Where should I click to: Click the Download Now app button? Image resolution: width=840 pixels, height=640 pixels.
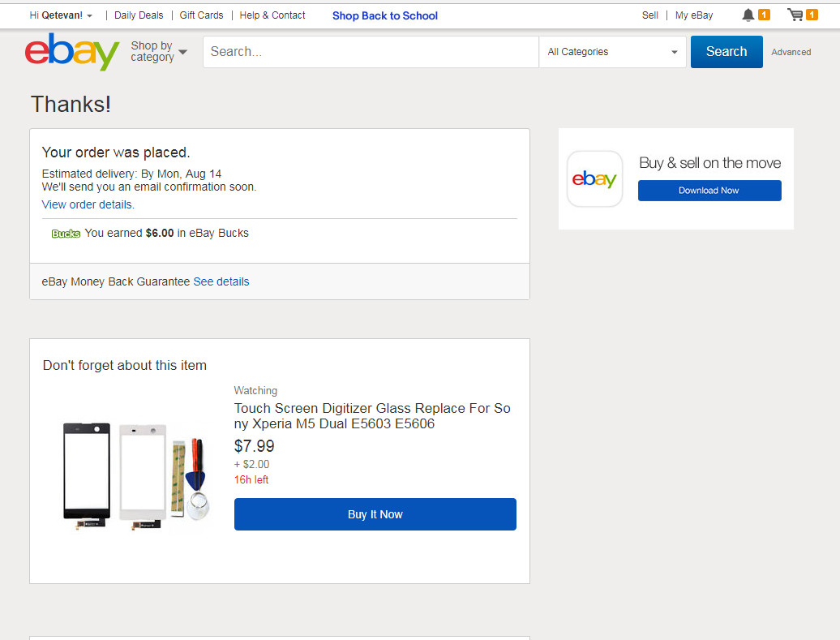(x=709, y=191)
